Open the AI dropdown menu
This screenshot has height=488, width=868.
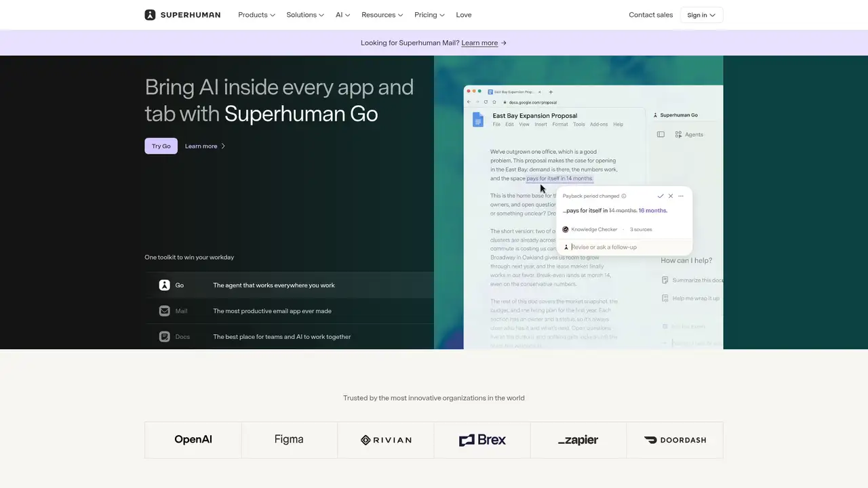pos(342,15)
